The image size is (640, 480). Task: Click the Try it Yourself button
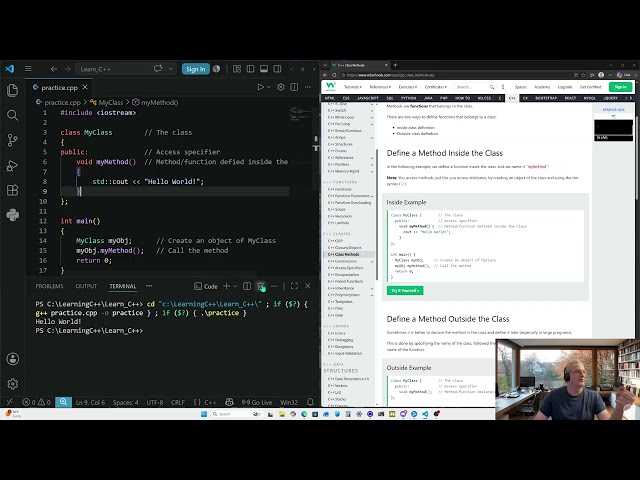tap(405, 290)
